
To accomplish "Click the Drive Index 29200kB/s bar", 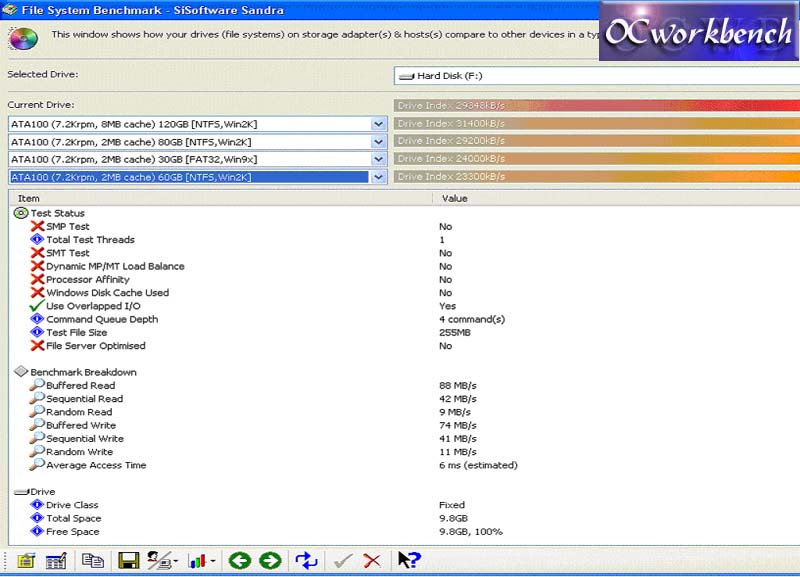I will (596, 141).
